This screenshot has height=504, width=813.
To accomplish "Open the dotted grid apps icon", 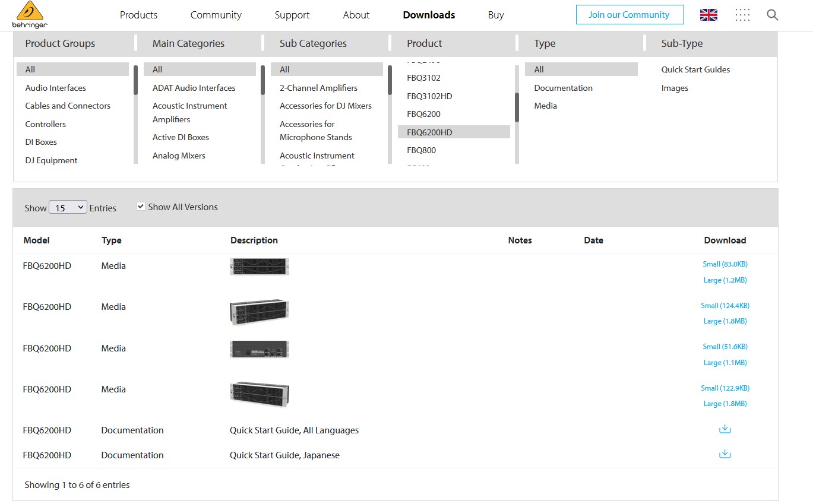I will click(742, 15).
